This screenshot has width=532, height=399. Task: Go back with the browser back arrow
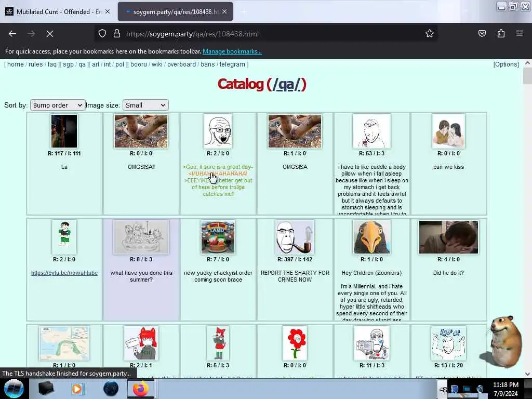12,34
